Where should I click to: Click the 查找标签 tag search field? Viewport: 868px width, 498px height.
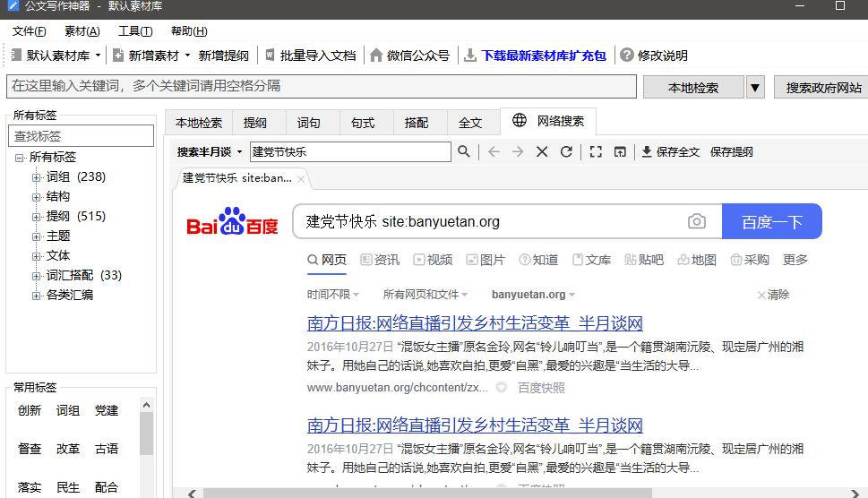(81, 135)
